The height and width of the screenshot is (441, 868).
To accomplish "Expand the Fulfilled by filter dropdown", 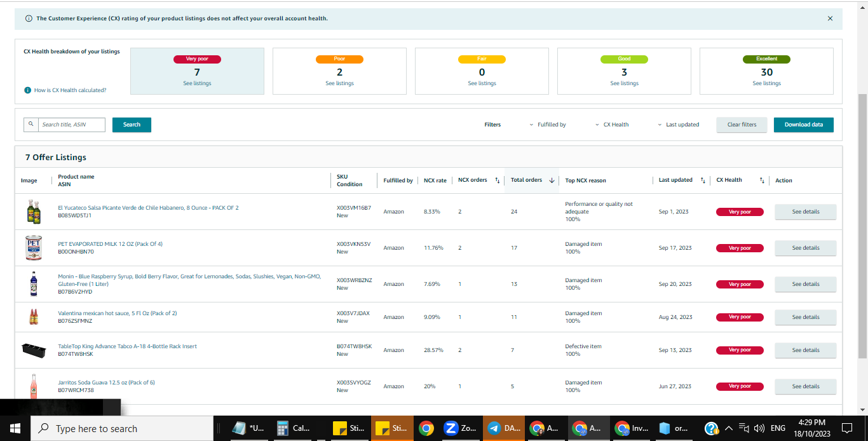I will tap(548, 125).
